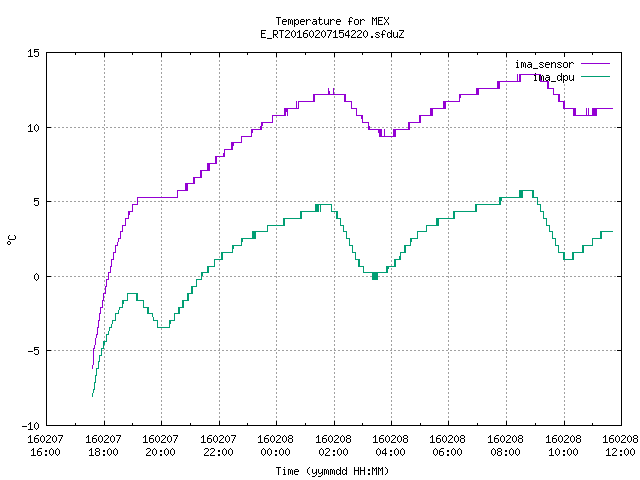Click the x-axis label '160208 04:00'
The height and width of the screenshot is (480, 640).
[391, 445]
